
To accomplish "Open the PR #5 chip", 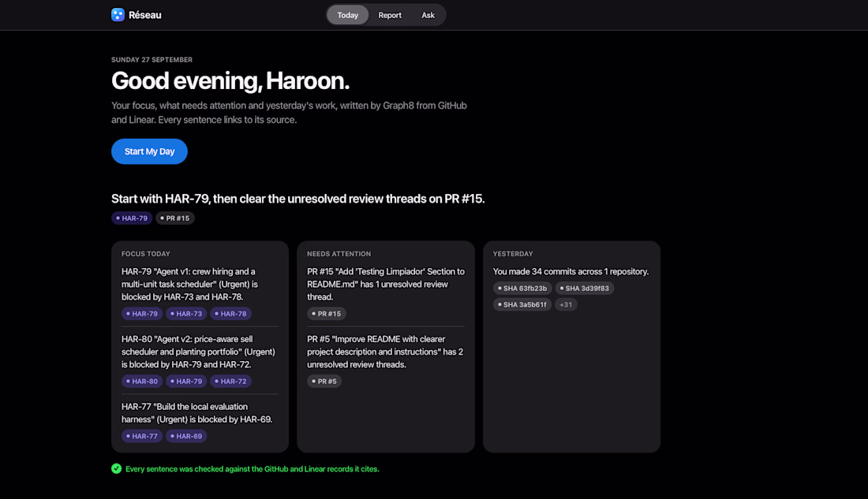I will pos(324,382).
